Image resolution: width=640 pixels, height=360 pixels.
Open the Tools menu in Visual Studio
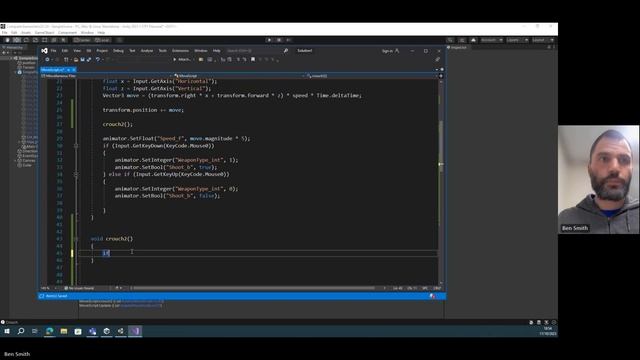click(162, 51)
